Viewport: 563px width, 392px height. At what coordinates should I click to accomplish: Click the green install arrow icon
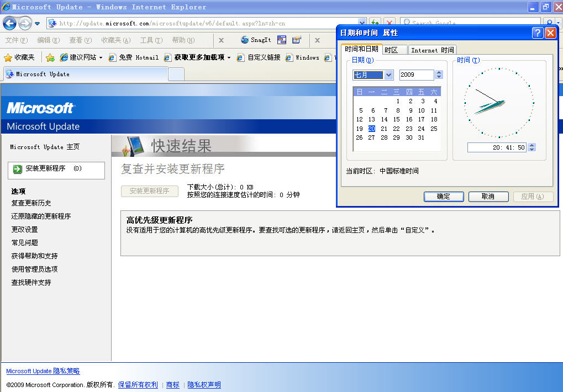point(17,169)
